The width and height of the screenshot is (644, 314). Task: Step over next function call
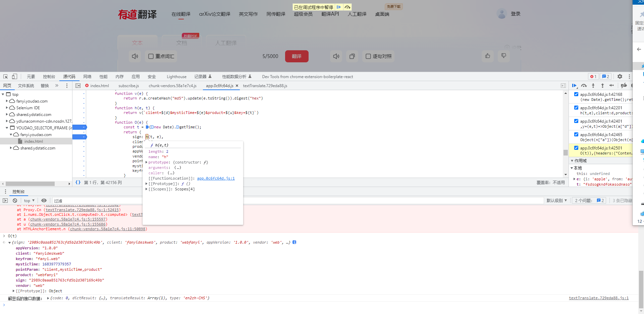tap(584, 86)
